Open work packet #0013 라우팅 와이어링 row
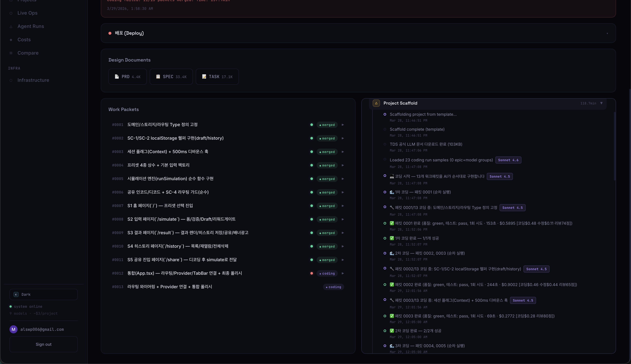The image size is (631, 364). pyautogui.click(x=169, y=287)
